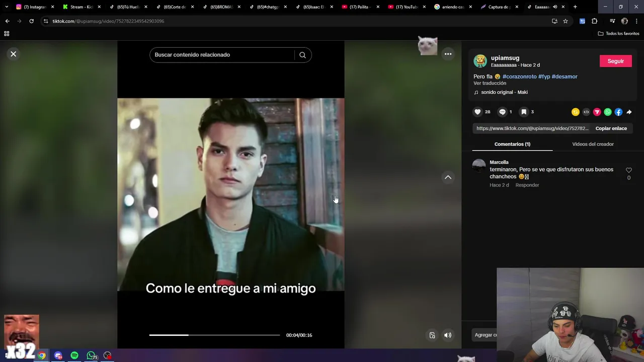This screenshot has height=362, width=644.
Task: Share the video to WhatsApp
Action: click(x=608, y=112)
